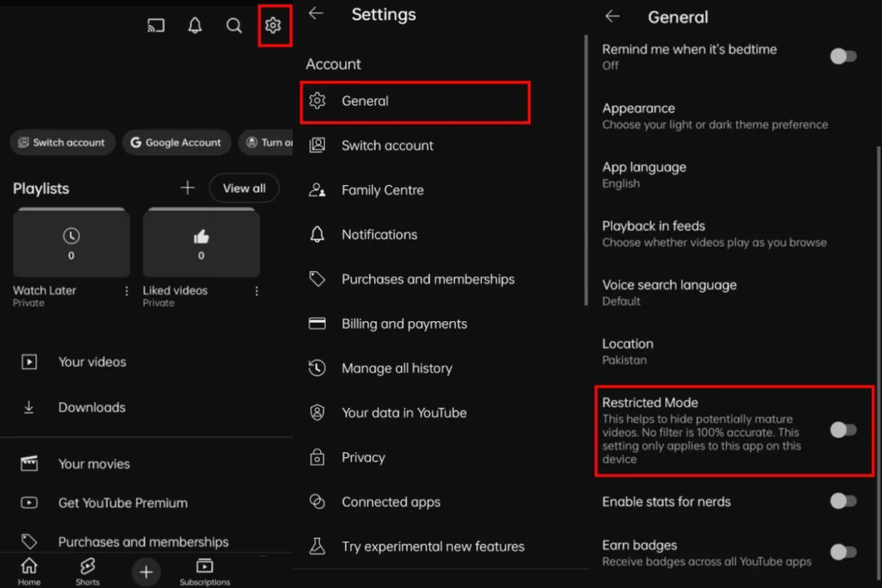Go back from the Settings screen
The width and height of the screenshot is (882, 588).
tap(316, 14)
